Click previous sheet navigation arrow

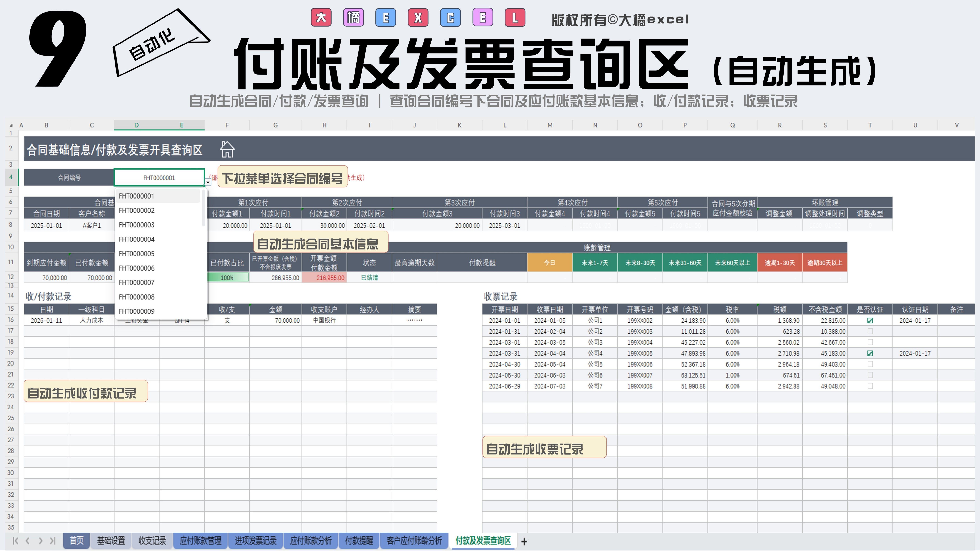tap(27, 540)
